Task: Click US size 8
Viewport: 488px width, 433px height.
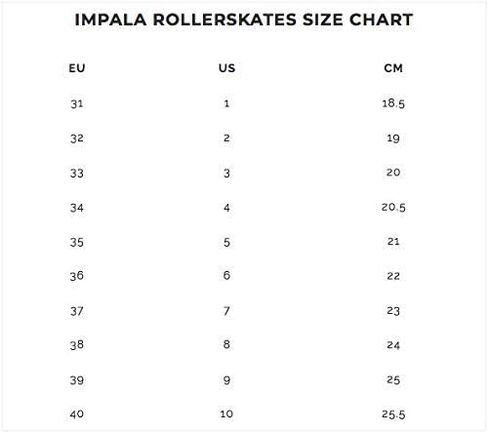Action: tap(227, 344)
